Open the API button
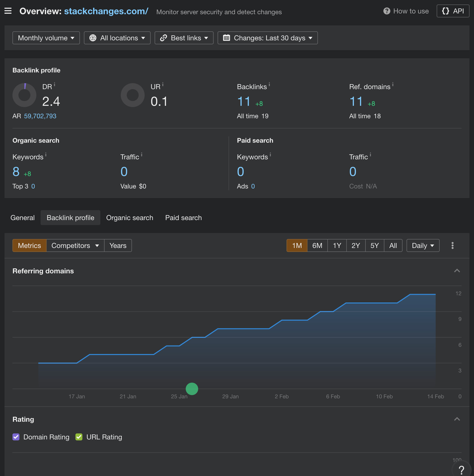Image resolution: width=474 pixels, height=476 pixels. (453, 11)
